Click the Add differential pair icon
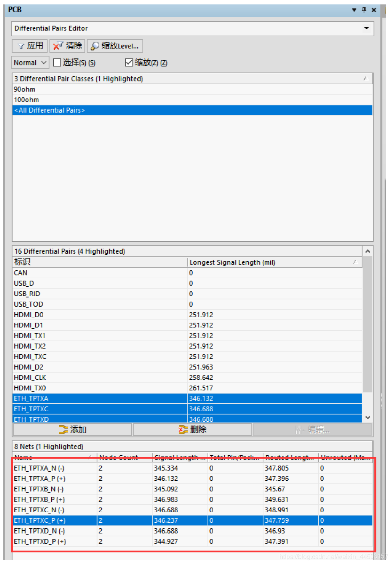Image resolution: width=392 pixels, height=564 pixels. 63,430
